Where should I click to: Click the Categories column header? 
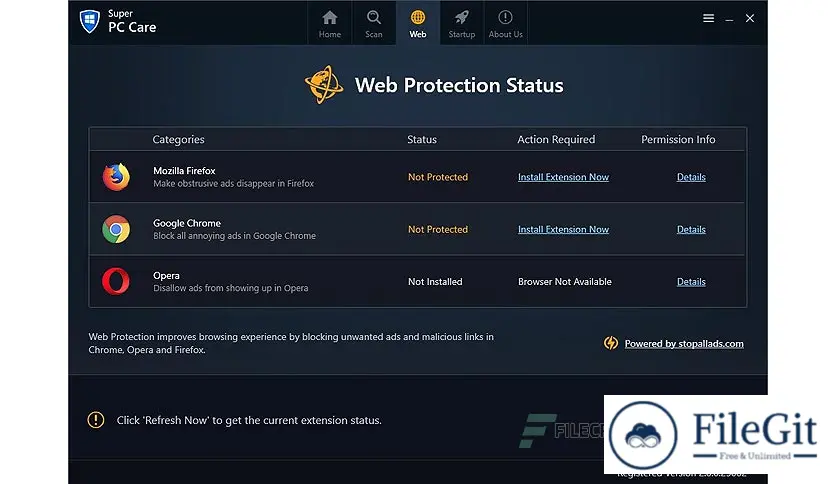[x=178, y=140]
